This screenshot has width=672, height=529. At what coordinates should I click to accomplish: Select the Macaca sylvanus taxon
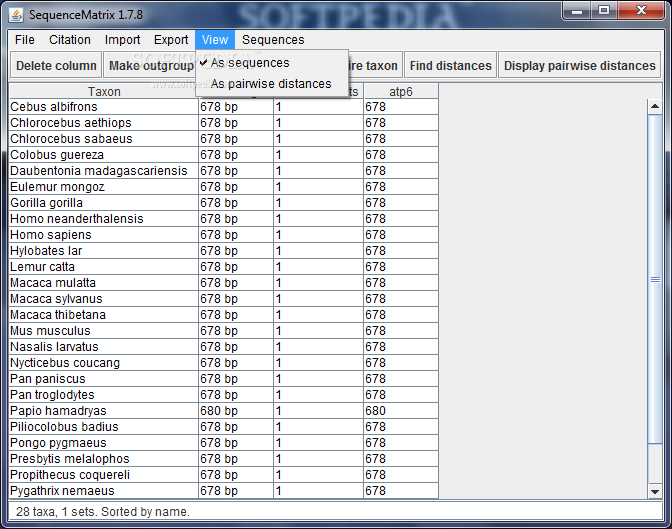tap(103, 299)
